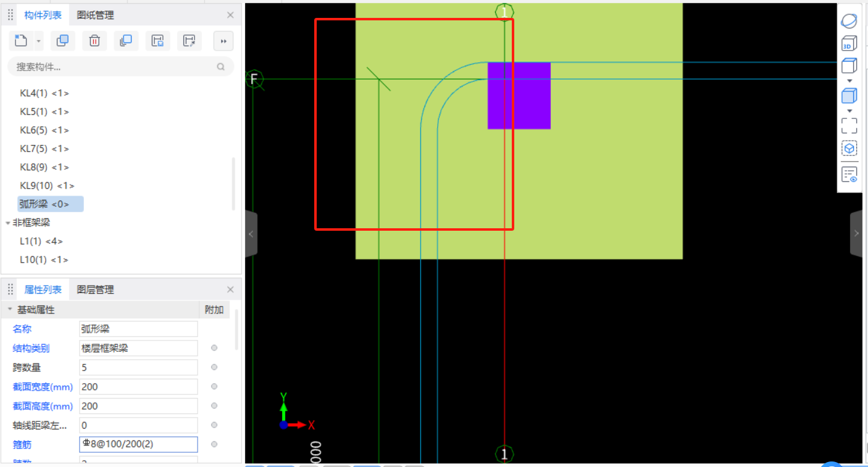868x467 pixels.
Task: Click the property panel drag grip
Action: [10, 289]
